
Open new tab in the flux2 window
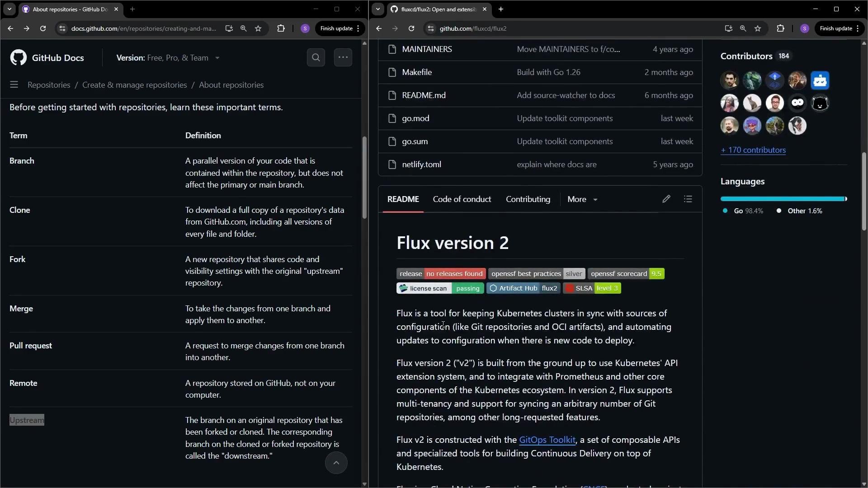pyautogui.click(x=501, y=9)
